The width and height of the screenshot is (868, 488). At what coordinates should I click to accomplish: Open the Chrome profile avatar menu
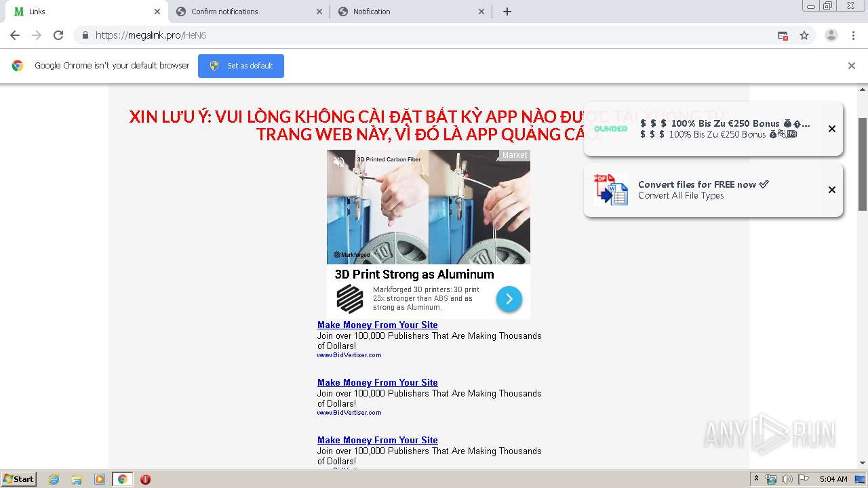tap(831, 35)
